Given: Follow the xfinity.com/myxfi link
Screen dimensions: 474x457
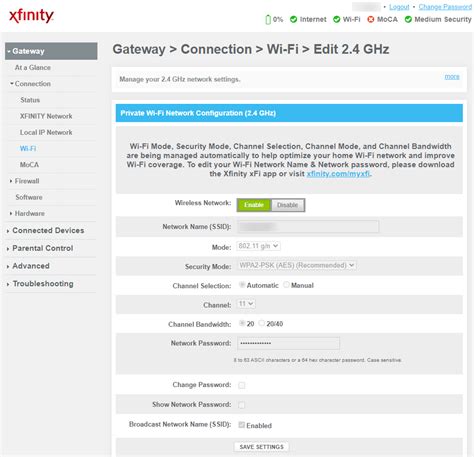Looking at the screenshot, I should point(338,174).
